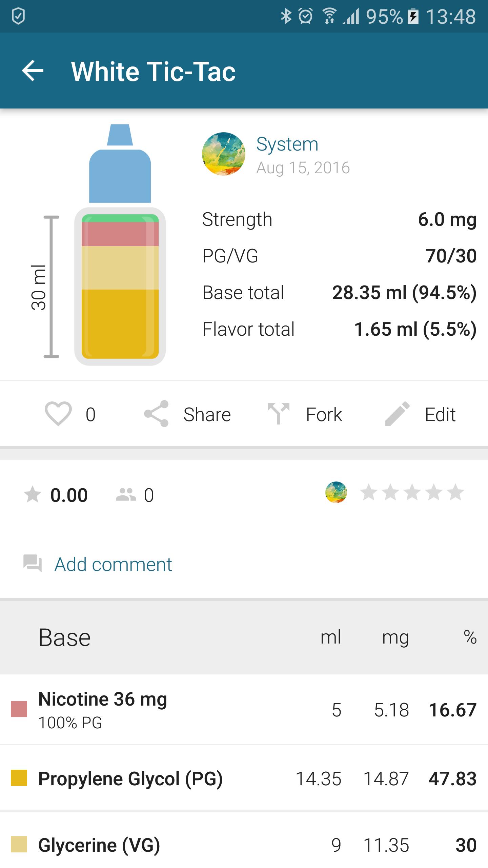Viewport: 488px width, 868px height.
Task: Tap the back arrow icon
Action: click(x=33, y=71)
